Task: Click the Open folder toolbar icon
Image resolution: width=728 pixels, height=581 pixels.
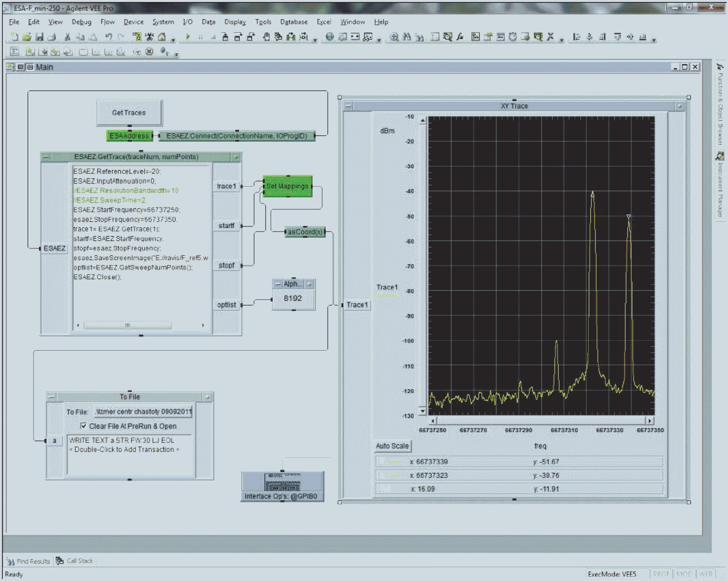Action: (x=27, y=37)
